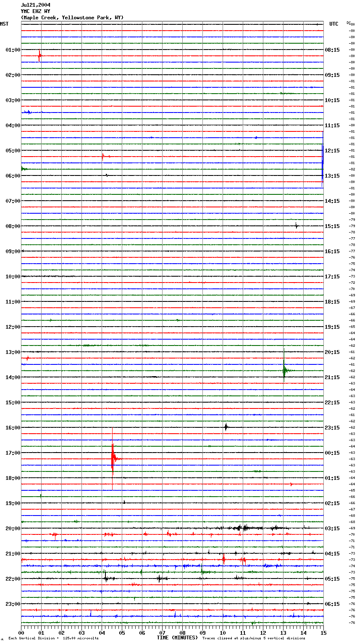Screen dimensions: 357x644
Task: Click the date text "Jul21,2004"
Action: click(x=36, y=5)
